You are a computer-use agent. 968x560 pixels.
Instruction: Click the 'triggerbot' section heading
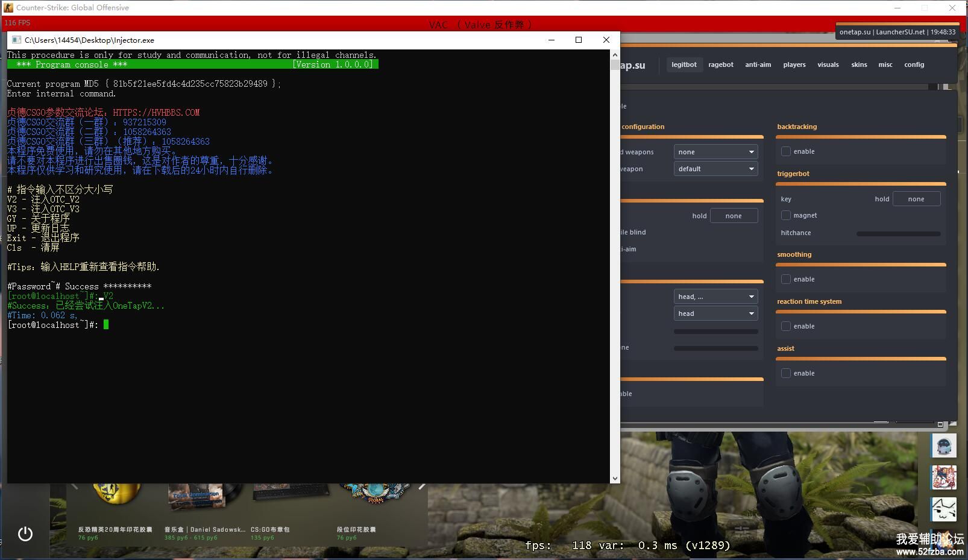click(x=793, y=174)
